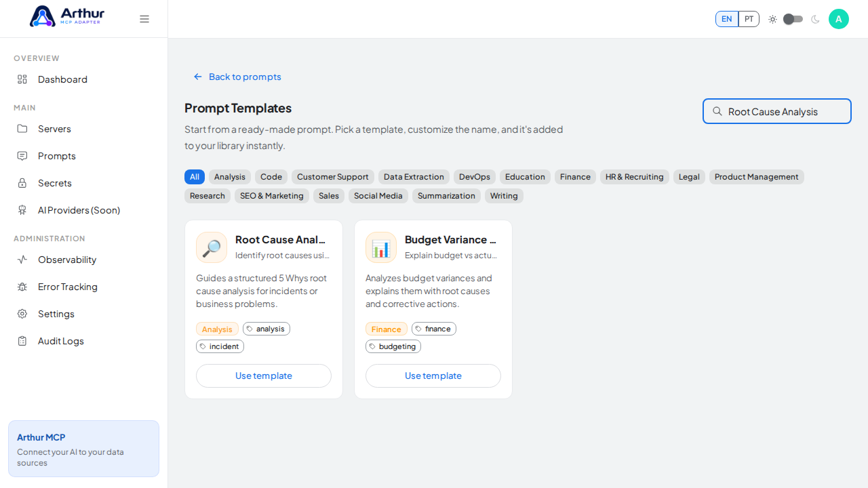
Task: Filter templates by Education
Action: [x=525, y=177]
